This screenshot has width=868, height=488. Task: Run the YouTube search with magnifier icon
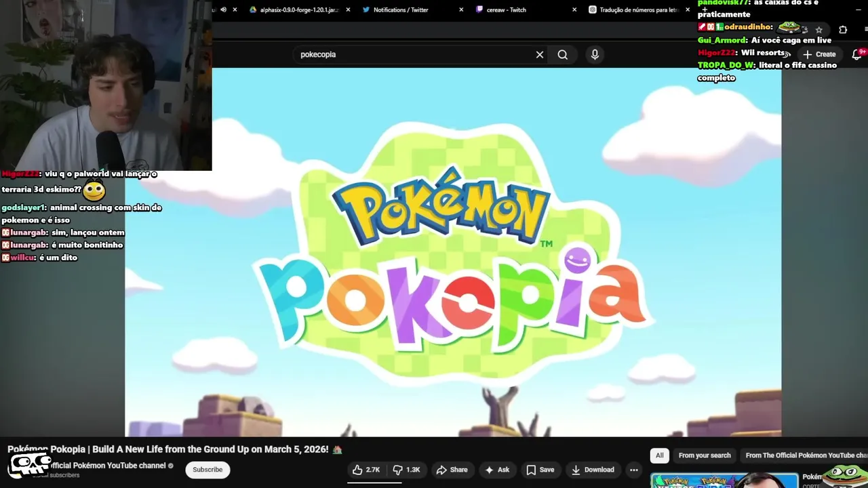pos(563,55)
